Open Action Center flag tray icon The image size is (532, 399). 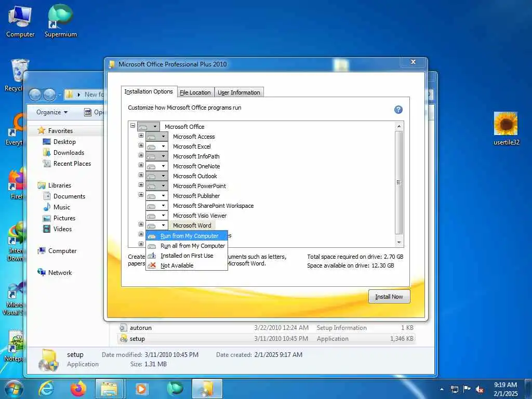pyautogui.click(x=467, y=389)
